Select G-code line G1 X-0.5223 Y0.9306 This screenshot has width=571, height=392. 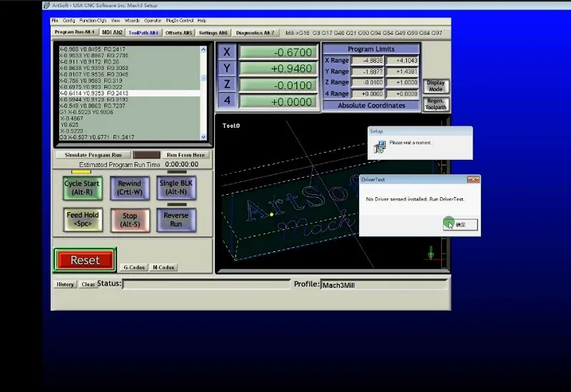(x=86, y=112)
